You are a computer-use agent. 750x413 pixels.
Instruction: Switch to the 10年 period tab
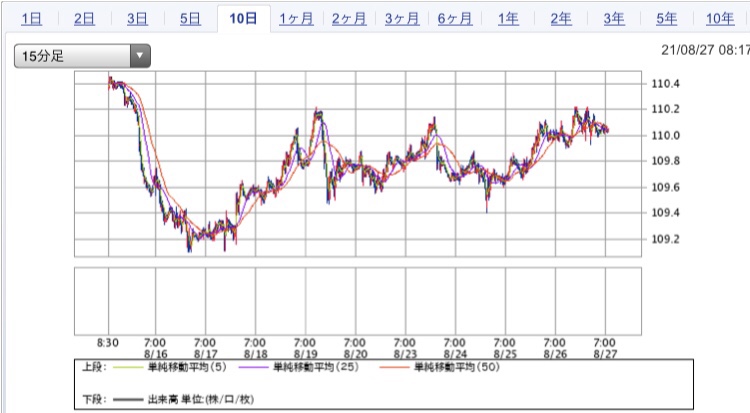(x=720, y=19)
